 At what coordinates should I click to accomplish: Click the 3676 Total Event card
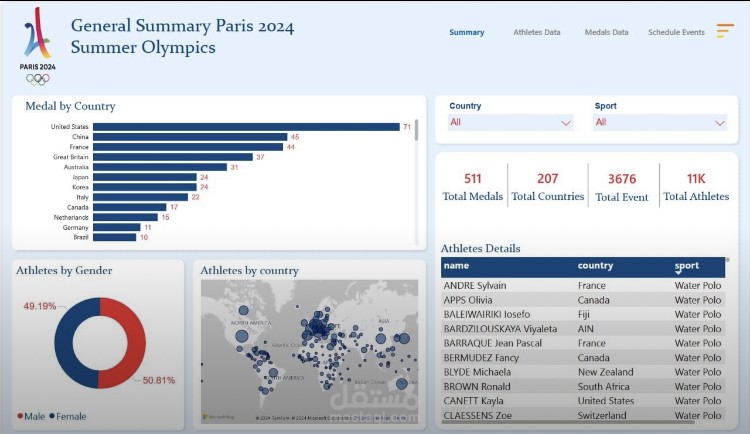pyautogui.click(x=622, y=187)
